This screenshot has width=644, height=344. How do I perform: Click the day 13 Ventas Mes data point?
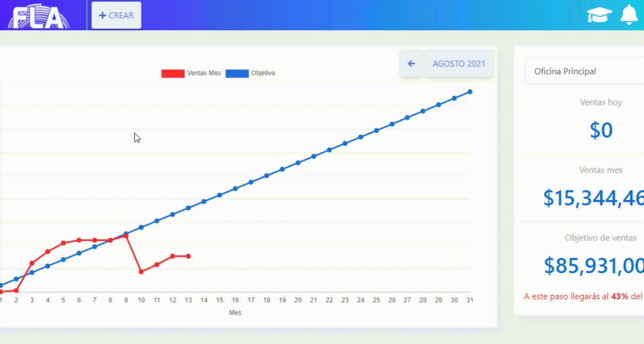pos(188,256)
